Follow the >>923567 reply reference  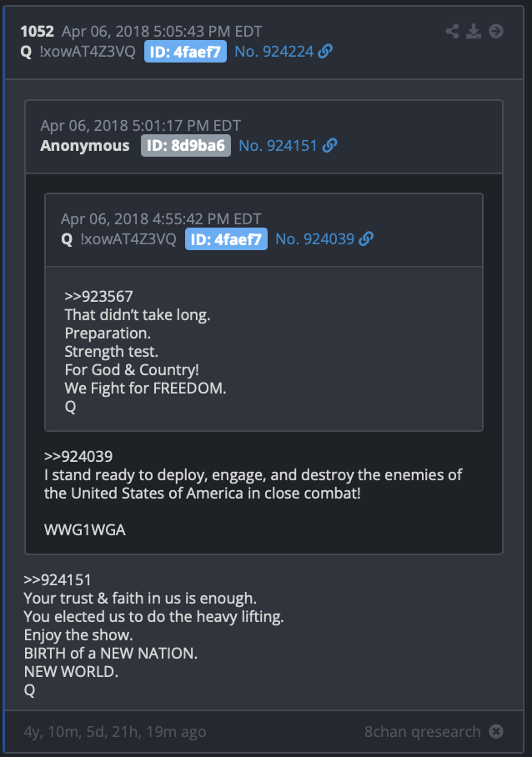click(x=98, y=296)
